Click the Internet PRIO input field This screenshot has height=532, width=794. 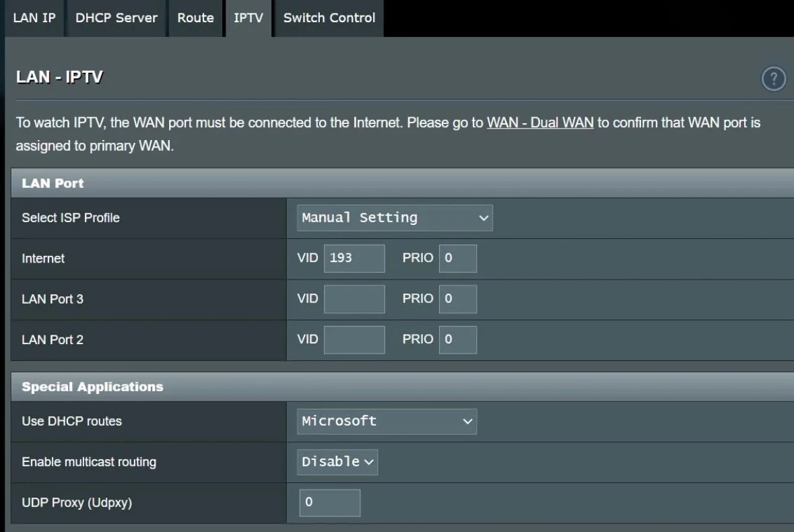click(458, 259)
